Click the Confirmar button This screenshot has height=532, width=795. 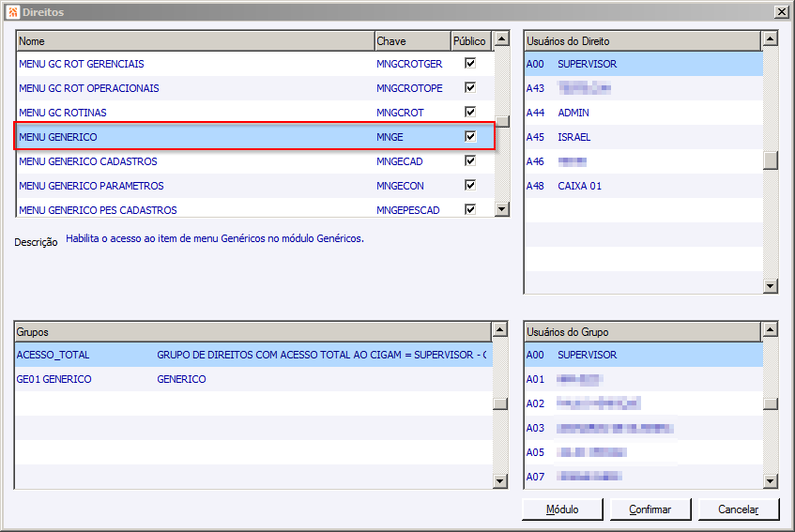coord(650,509)
